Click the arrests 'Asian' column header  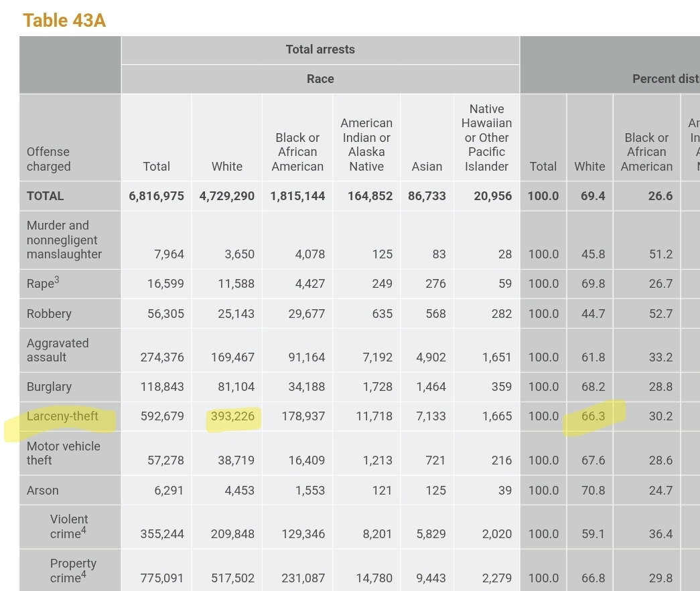(x=427, y=167)
